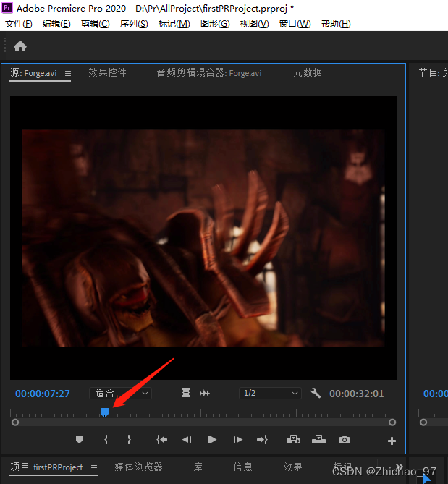The width and height of the screenshot is (448, 484).
Task: Open the 图形(G) menu
Action: [x=215, y=24]
